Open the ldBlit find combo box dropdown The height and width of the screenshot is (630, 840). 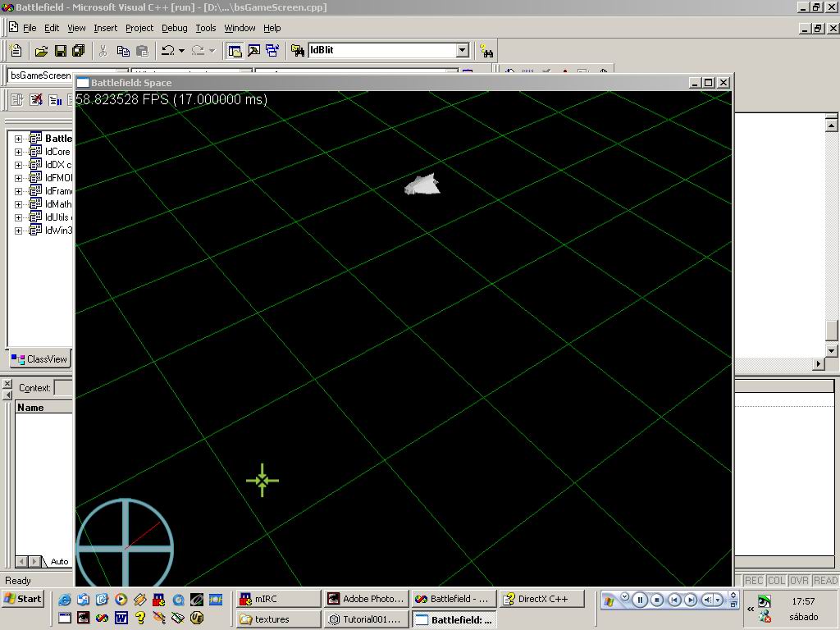(x=463, y=50)
